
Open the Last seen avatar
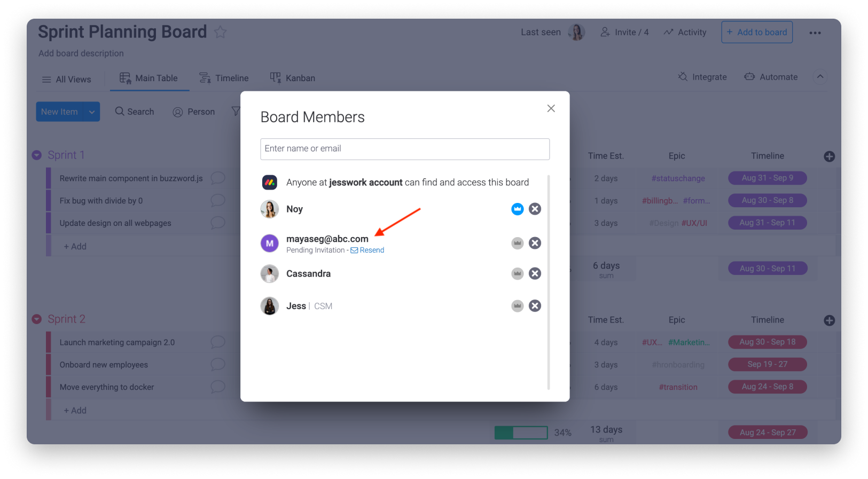click(577, 32)
